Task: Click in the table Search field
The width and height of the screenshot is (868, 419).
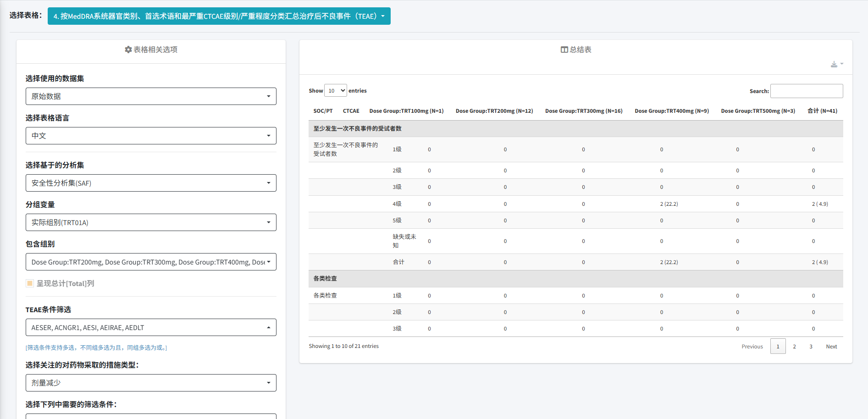Action: click(x=806, y=91)
